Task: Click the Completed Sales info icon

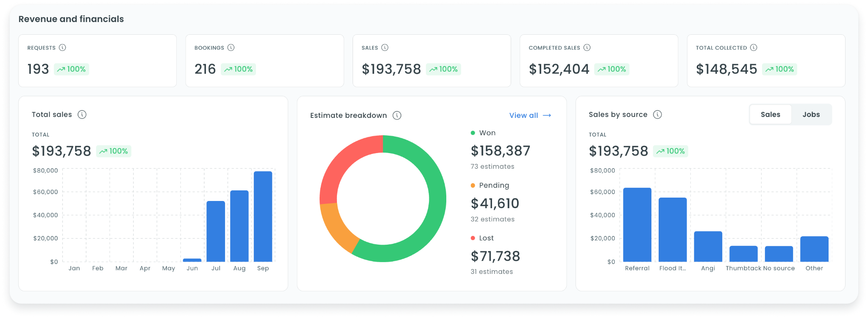Action: [x=587, y=47]
